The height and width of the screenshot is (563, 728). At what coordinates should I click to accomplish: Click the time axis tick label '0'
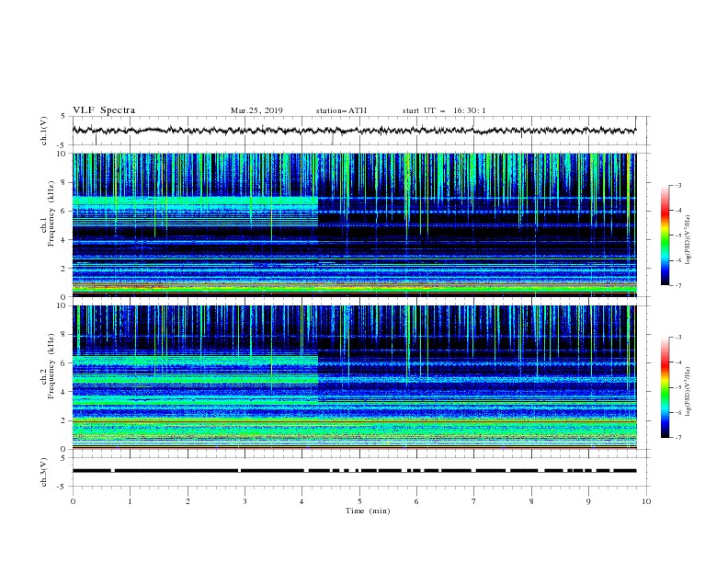coord(73,501)
